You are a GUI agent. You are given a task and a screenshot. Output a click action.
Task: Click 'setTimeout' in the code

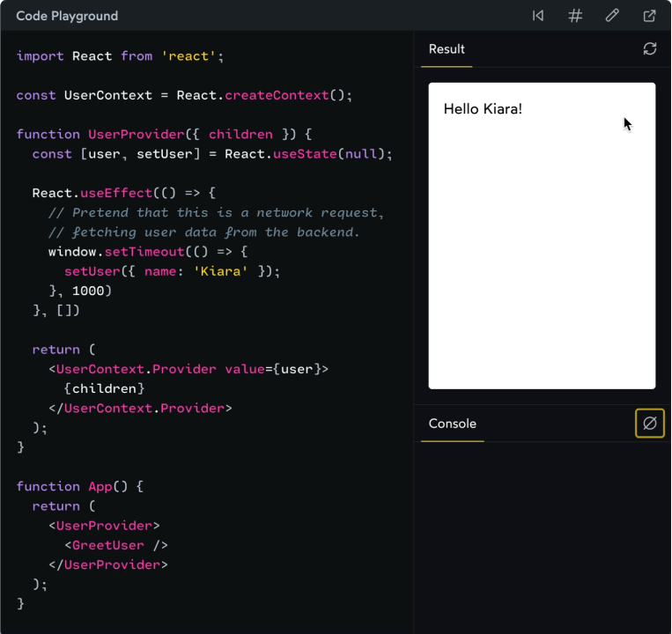144,252
